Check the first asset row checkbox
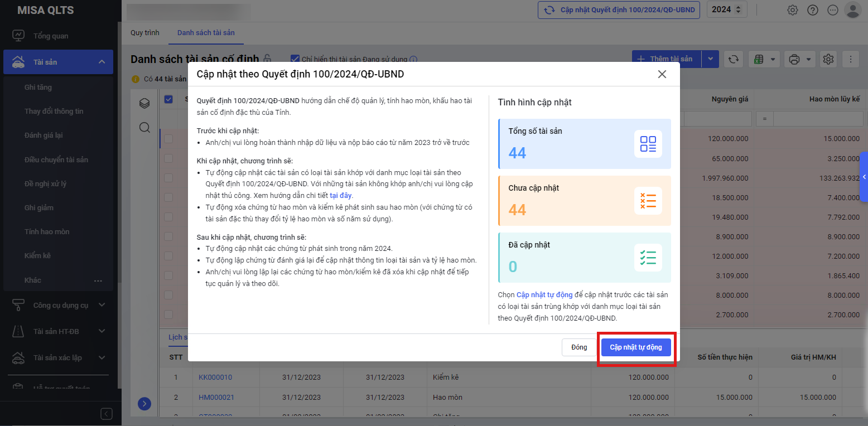 168,139
